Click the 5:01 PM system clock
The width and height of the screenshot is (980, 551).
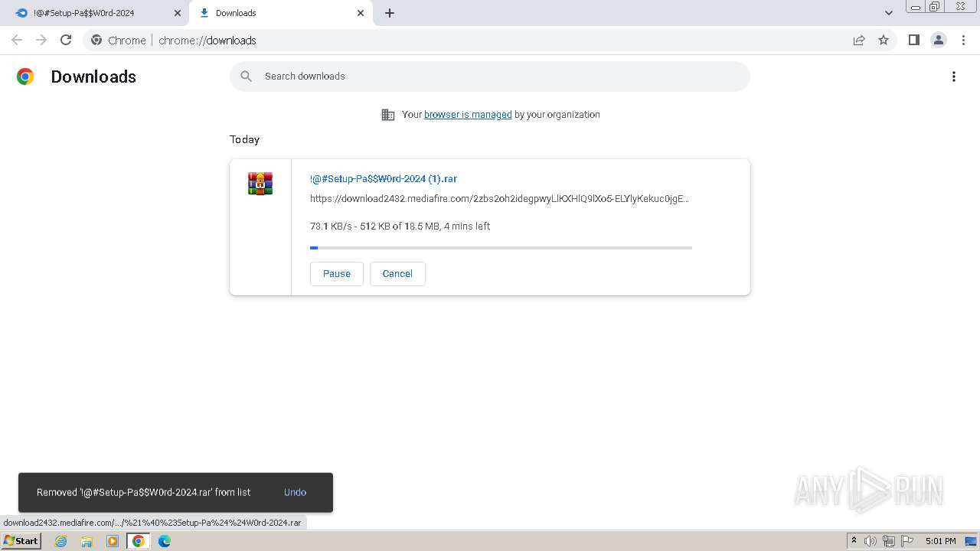(940, 541)
